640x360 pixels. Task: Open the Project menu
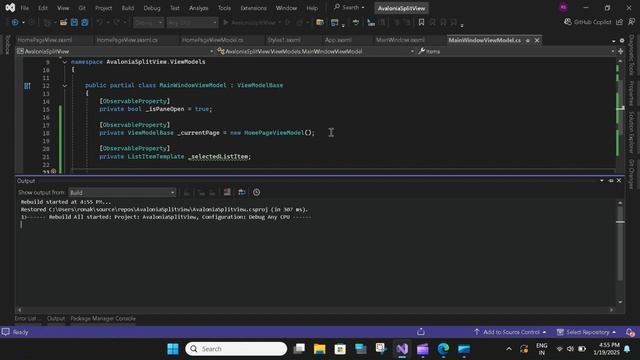click(103, 8)
